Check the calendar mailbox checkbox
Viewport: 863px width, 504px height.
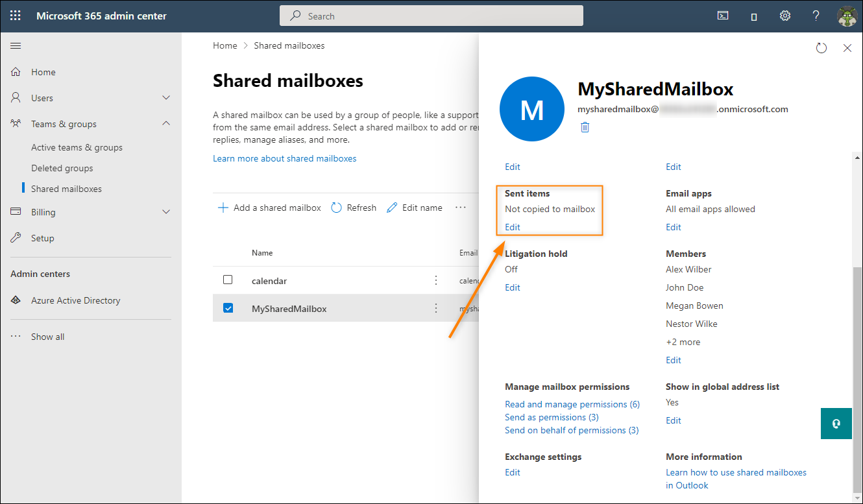[x=228, y=280]
